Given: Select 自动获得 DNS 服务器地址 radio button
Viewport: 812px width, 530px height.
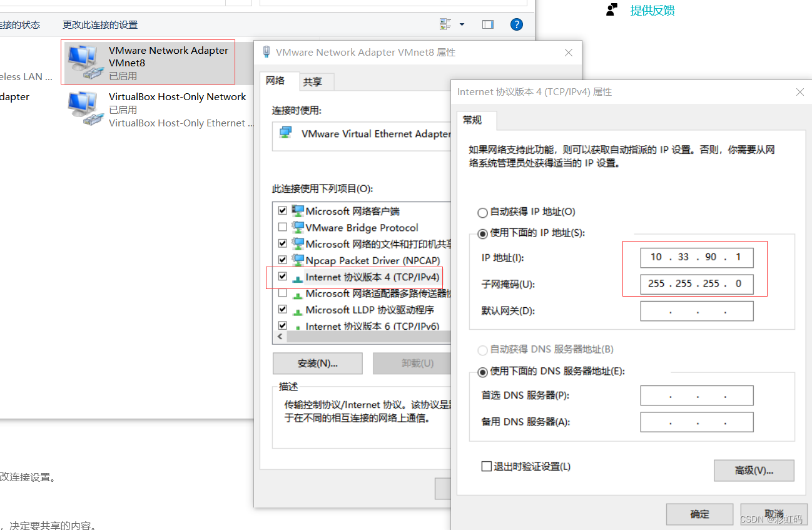Looking at the screenshot, I should click(482, 350).
